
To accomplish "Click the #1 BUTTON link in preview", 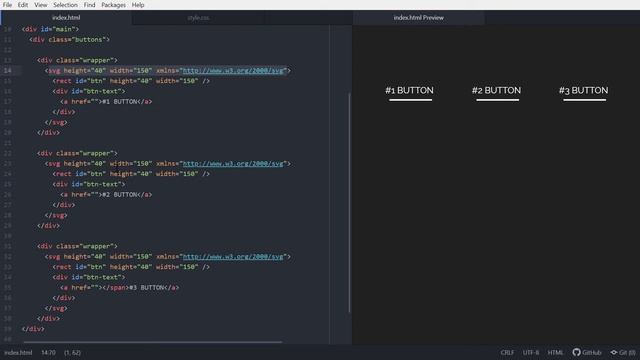I will pyautogui.click(x=409, y=90).
